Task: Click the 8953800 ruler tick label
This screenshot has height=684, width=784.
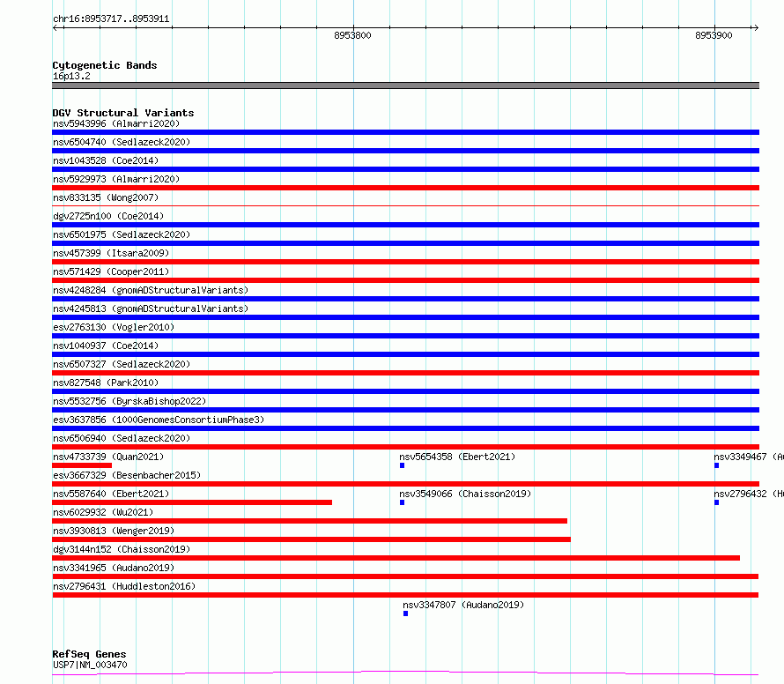Action: pos(352,35)
